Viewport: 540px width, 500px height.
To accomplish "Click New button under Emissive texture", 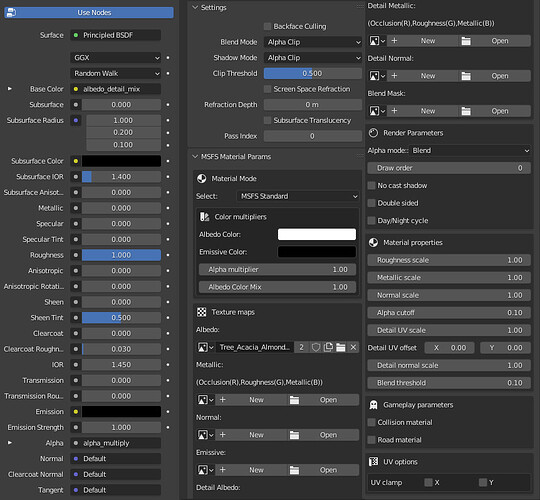I will tap(257, 470).
